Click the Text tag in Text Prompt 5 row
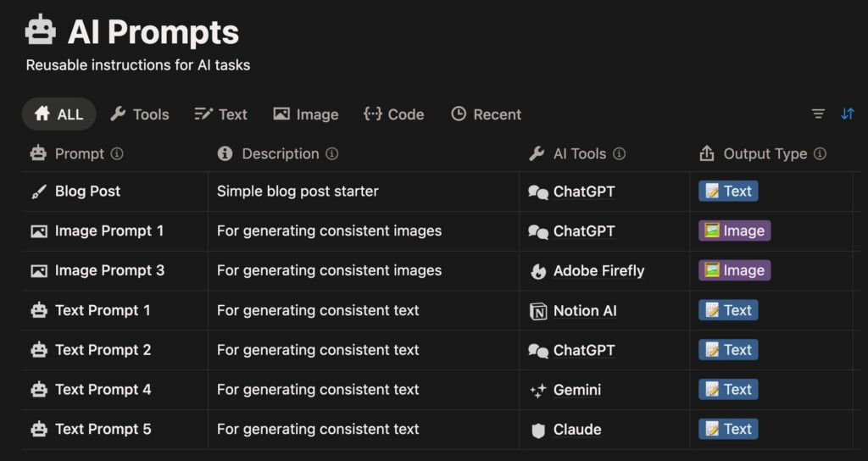The image size is (868, 461). (728, 429)
